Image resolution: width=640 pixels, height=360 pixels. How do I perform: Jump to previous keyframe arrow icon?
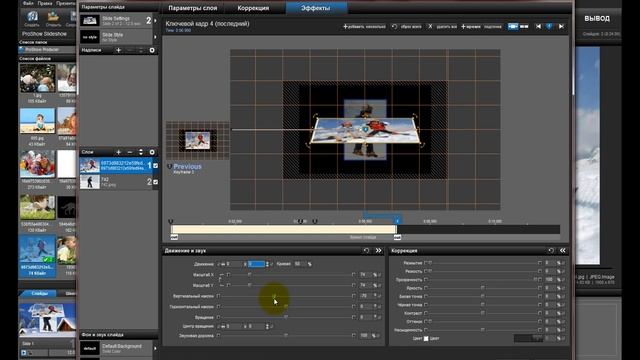538,26
